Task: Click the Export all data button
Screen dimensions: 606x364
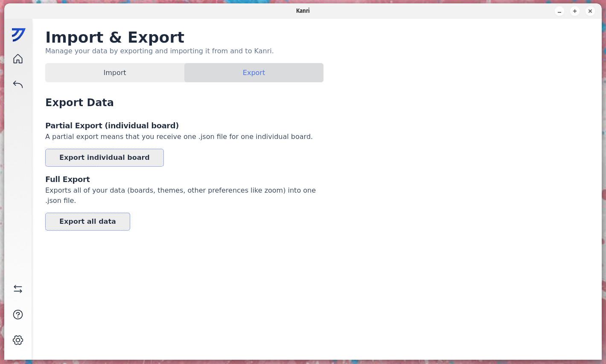Action: tap(87, 222)
